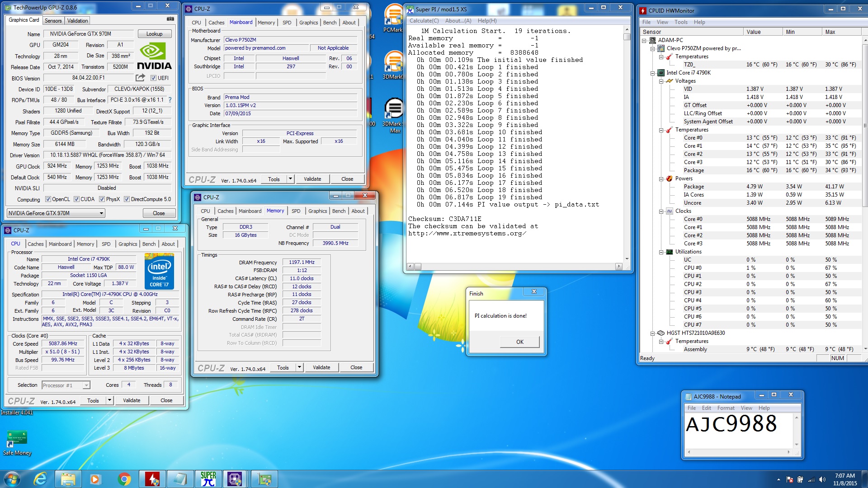Click the GPU-Z screenshot camera icon
The image size is (868, 488).
pyautogui.click(x=170, y=19)
